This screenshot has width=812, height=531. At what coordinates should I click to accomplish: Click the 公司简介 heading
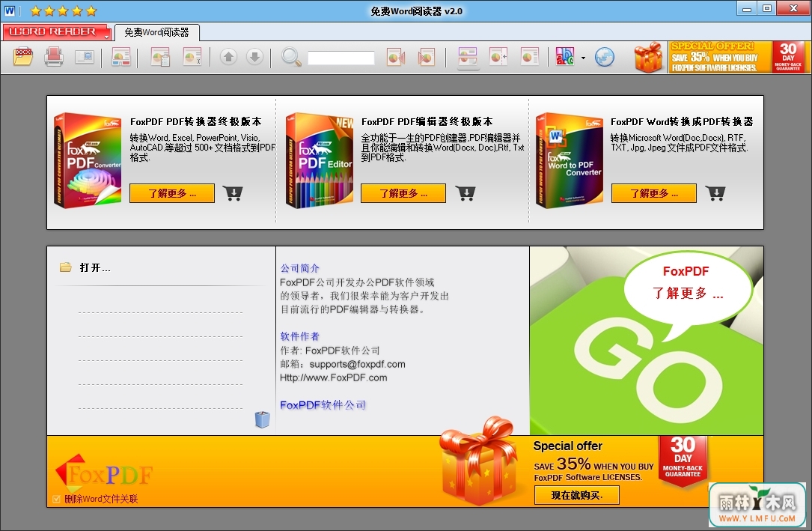click(300, 268)
